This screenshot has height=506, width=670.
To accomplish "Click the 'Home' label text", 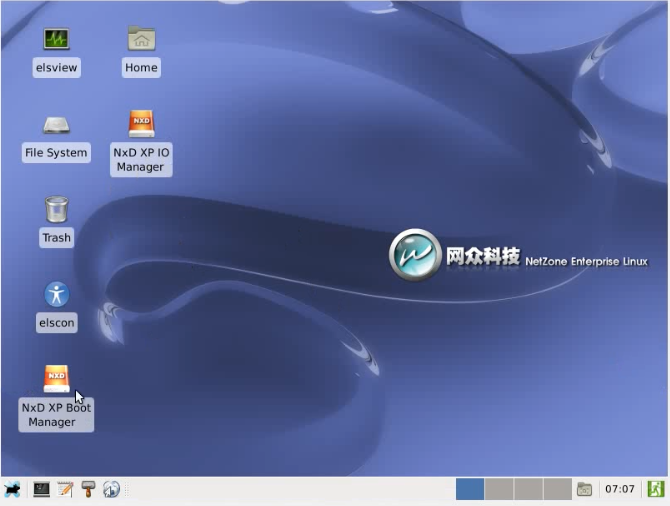I will point(141,68).
